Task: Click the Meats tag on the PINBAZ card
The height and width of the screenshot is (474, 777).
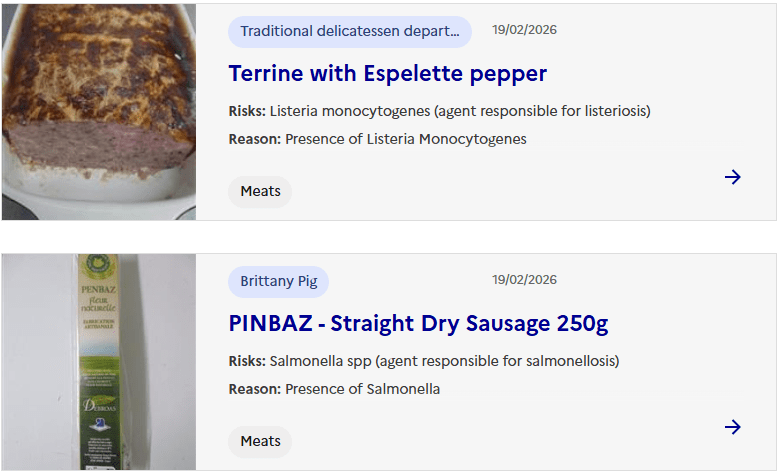Action: [x=260, y=441]
